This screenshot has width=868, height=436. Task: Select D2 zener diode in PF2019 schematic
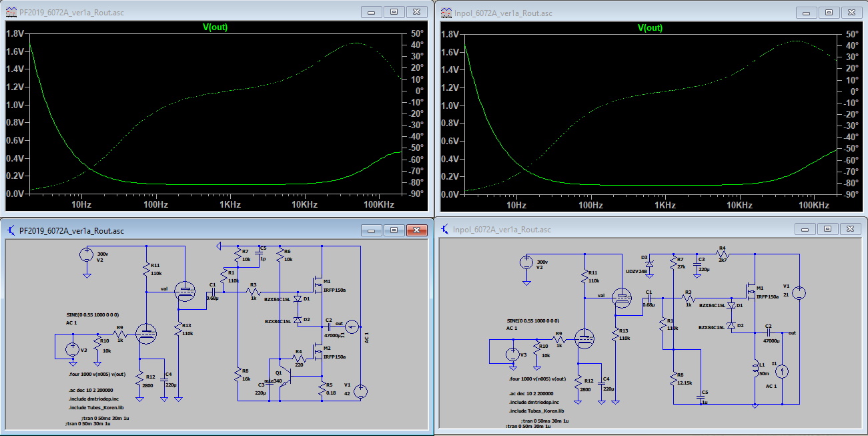[x=298, y=320]
